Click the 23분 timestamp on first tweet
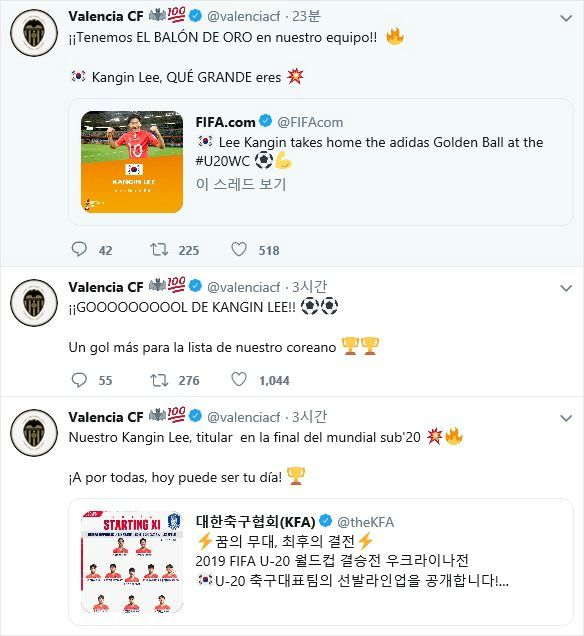 [306, 16]
